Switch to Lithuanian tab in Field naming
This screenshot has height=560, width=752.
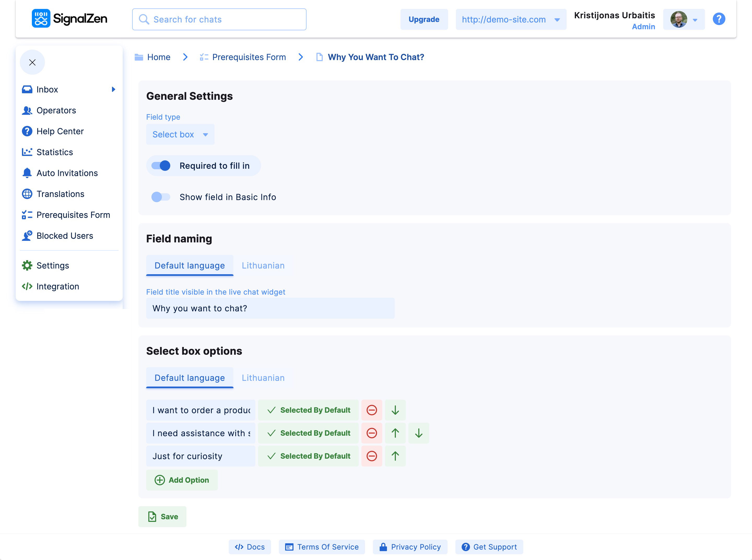263,265
